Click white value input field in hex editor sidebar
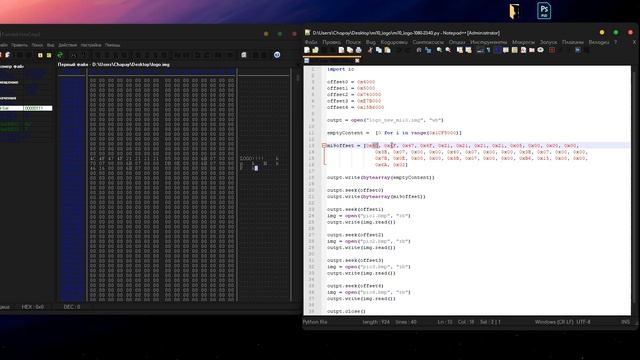 coord(26,108)
